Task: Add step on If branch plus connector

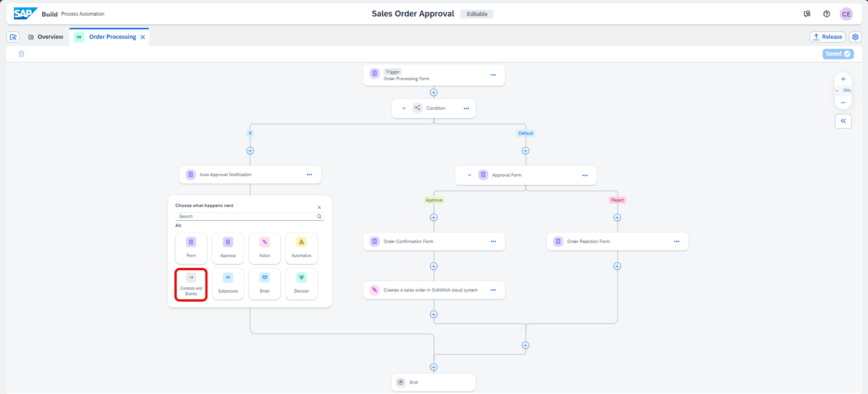Action: click(250, 150)
